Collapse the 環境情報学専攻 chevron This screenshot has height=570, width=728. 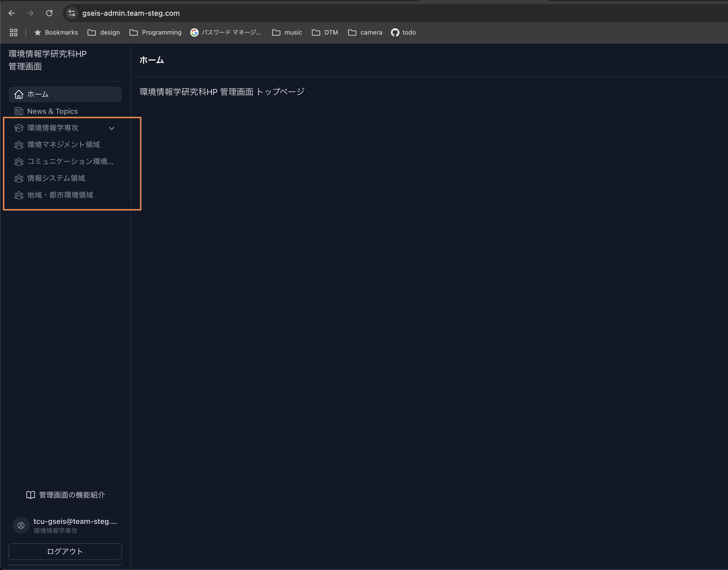point(112,128)
